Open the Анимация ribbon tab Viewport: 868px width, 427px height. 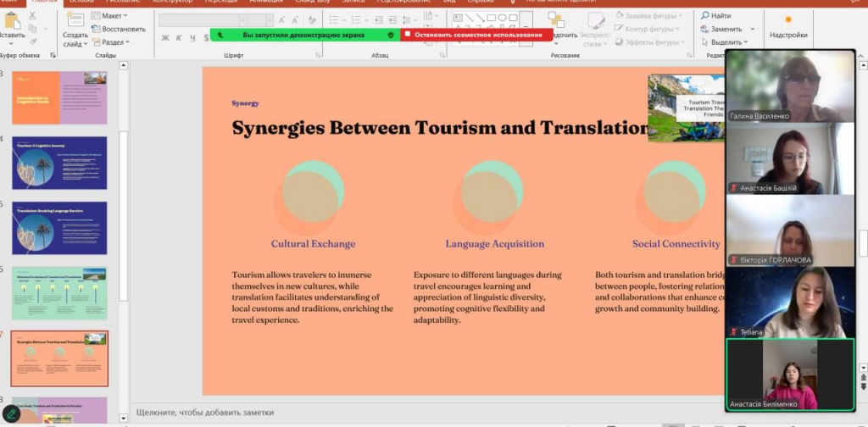point(265,3)
